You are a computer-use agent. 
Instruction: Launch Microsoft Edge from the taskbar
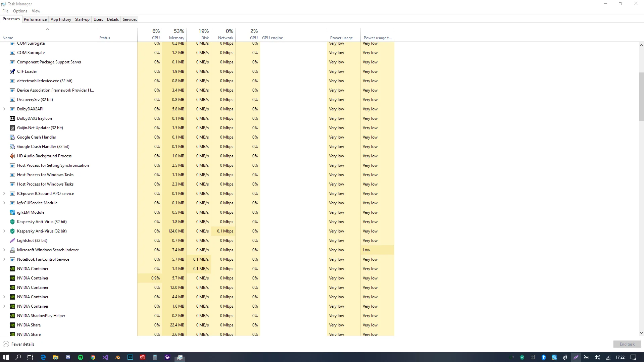tap(43, 357)
